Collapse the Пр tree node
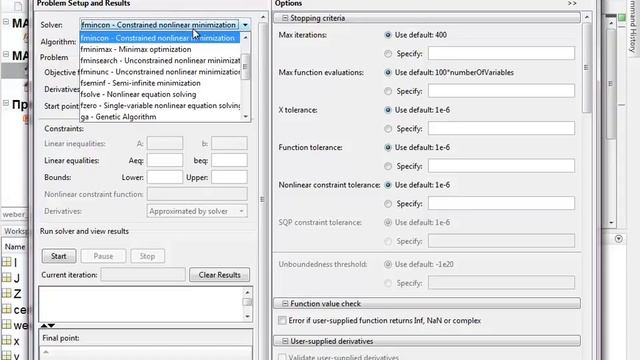This screenshot has height=360, width=640. click(6, 103)
